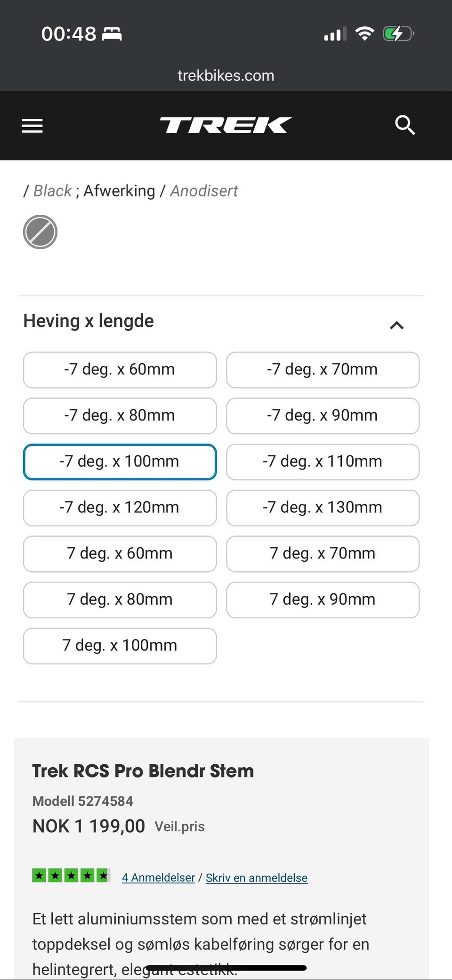452x980 pixels.
Task: Open the 4 Anmeldelser reviews link
Action: coord(158,877)
